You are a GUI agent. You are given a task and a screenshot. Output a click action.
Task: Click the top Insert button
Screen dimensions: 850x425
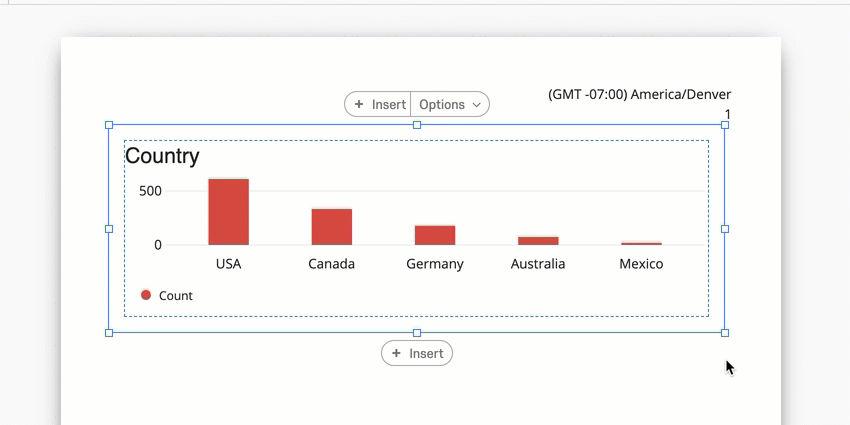379,104
